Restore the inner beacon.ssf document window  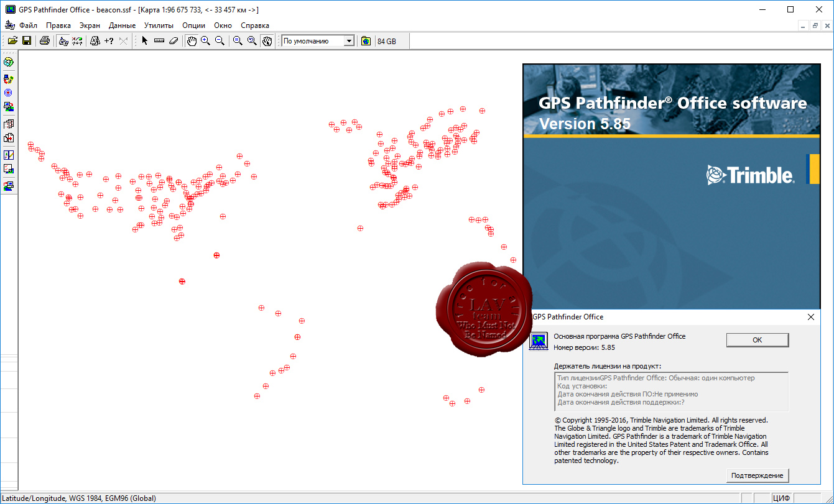coord(815,25)
